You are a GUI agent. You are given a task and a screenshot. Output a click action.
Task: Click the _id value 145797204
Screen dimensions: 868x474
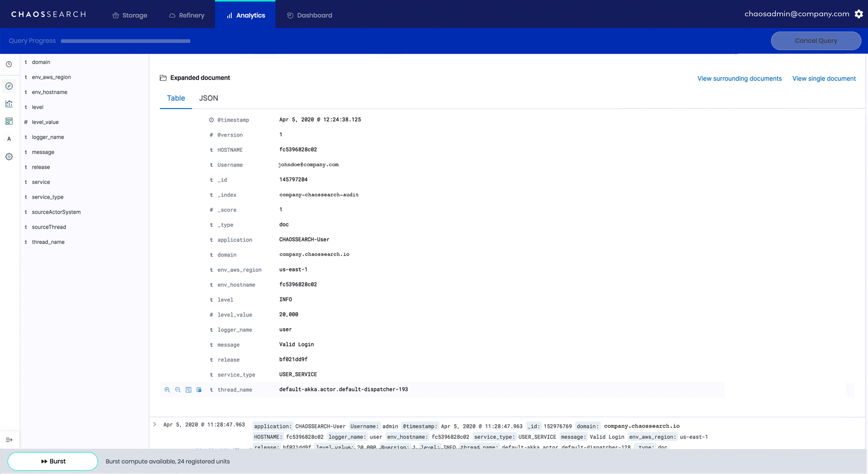(293, 179)
